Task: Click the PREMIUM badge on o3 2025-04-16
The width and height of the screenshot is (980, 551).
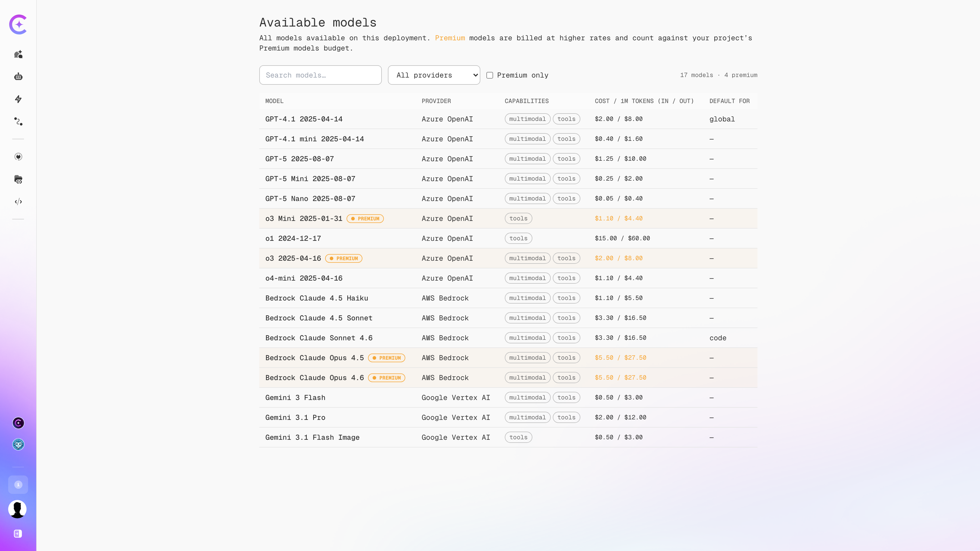Action: click(x=344, y=259)
